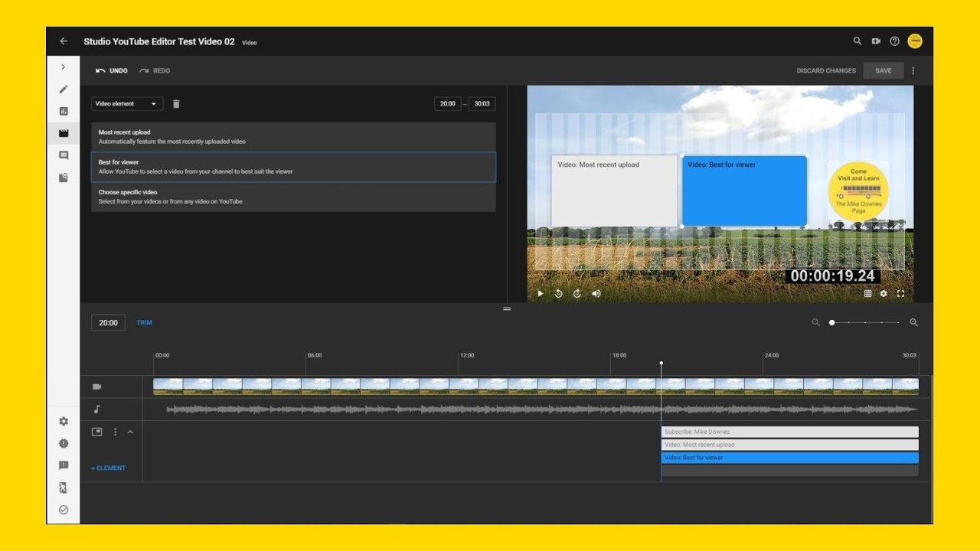
Task: Click the audio waveform track
Action: [542, 409]
